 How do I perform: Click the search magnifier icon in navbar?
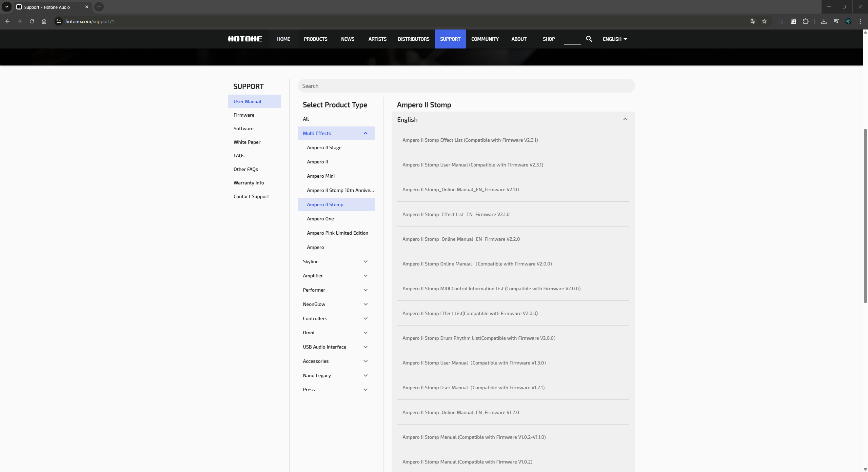589,39
